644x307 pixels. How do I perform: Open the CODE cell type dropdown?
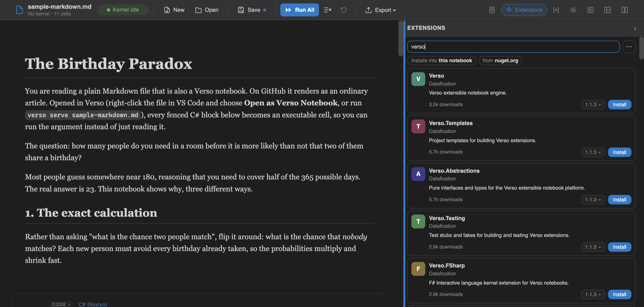click(x=61, y=304)
